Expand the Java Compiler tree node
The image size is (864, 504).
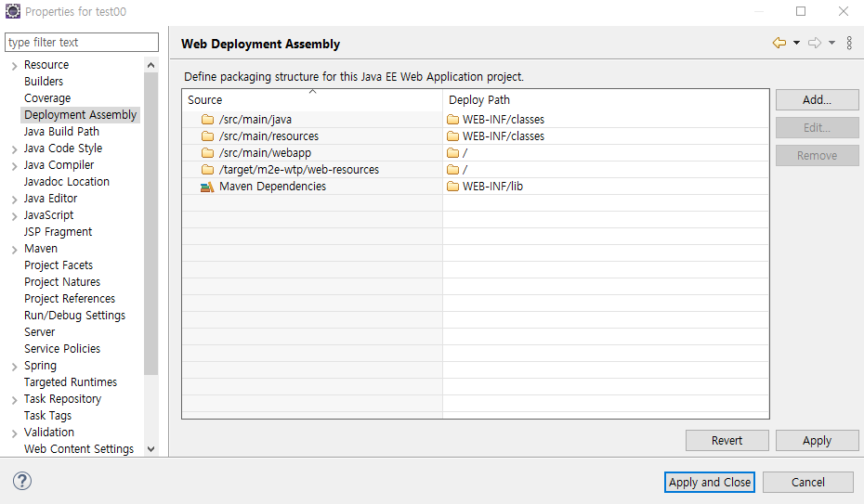tap(14, 165)
